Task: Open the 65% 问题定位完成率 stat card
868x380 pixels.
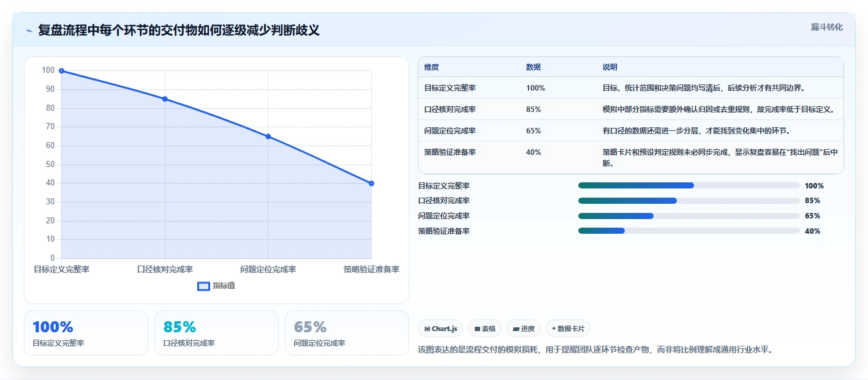Action: coord(347,333)
